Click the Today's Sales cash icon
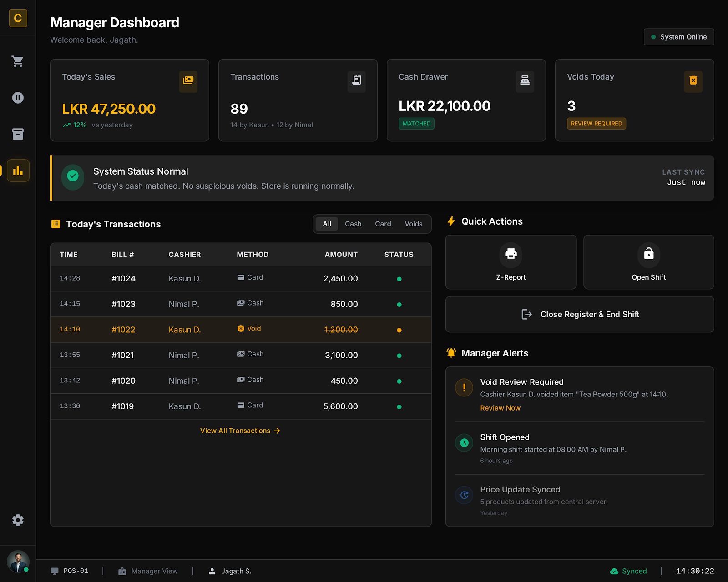This screenshot has width=728, height=582. [188, 81]
